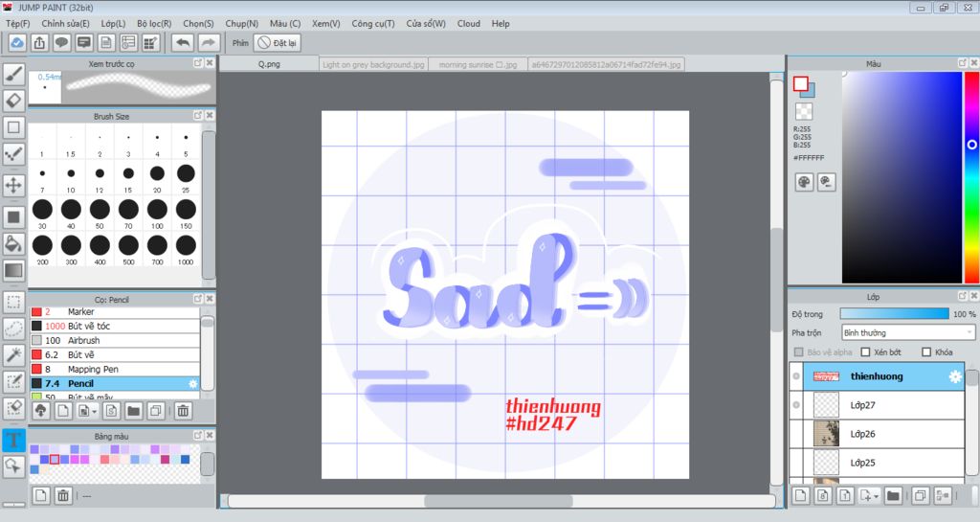Open the add-layer dropdown arrow in layers panel
The width and height of the screenshot is (980, 522).
coord(877,496)
